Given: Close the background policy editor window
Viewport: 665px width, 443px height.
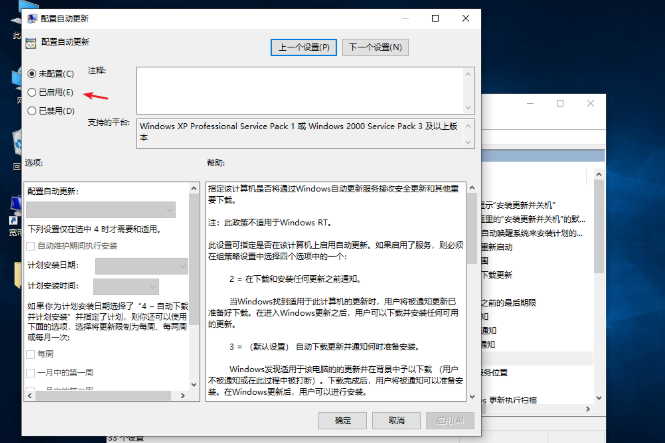Looking at the screenshot, I should 590,103.
